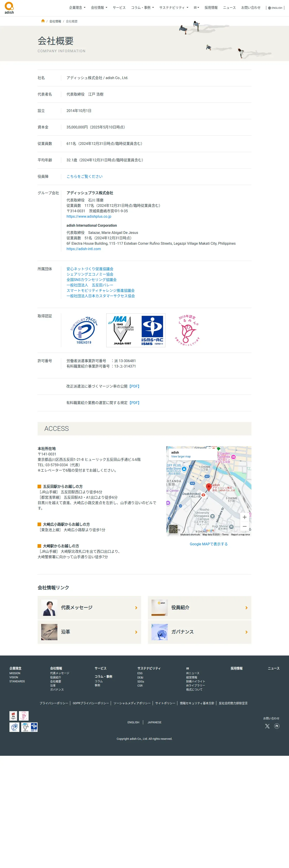289x868 pixels.
Task: Open the 代表メッセージ card thumbnail
Action: pos(49,608)
